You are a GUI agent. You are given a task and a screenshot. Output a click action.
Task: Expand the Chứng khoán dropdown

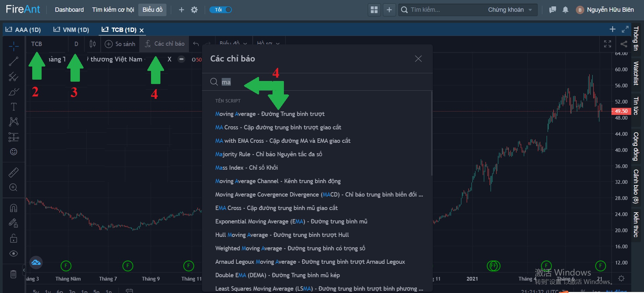coord(510,10)
